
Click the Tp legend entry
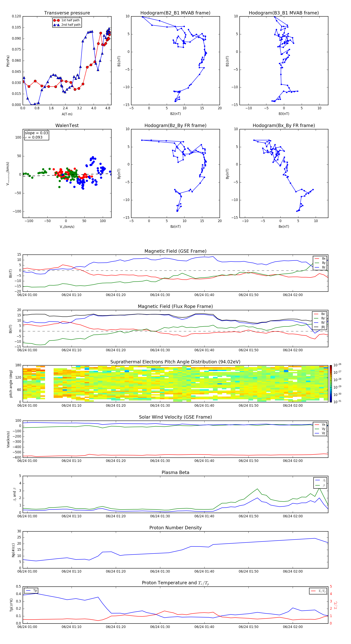tap(31, 591)
